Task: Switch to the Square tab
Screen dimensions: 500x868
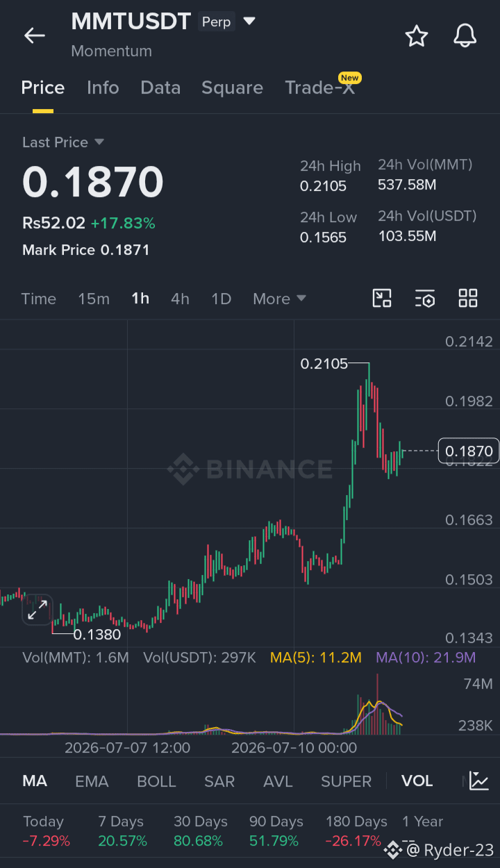Action: pyautogui.click(x=232, y=87)
